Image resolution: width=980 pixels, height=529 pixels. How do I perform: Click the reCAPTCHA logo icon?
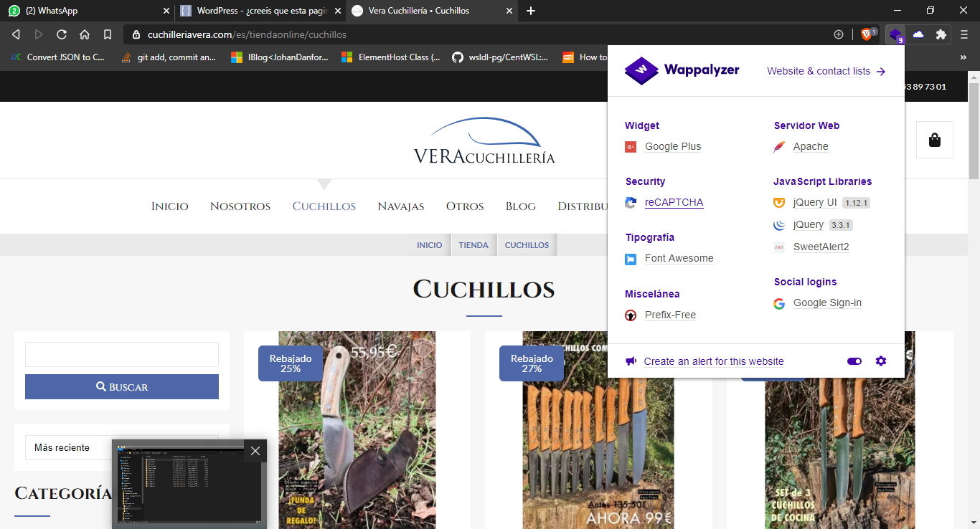point(631,202)
